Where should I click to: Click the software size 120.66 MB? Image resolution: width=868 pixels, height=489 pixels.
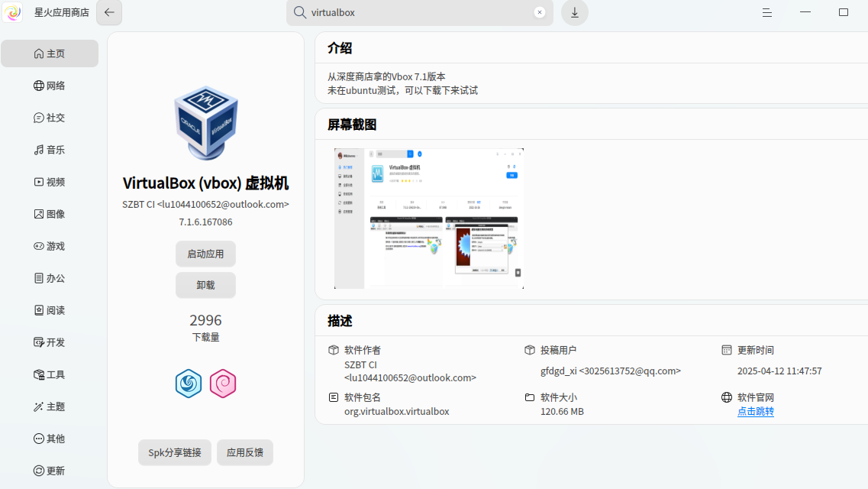point(563,412)
